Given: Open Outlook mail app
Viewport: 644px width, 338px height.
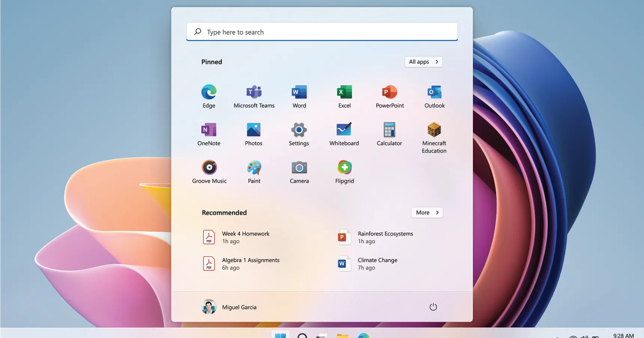Looking at the screenshot, I should click(434, 92).
